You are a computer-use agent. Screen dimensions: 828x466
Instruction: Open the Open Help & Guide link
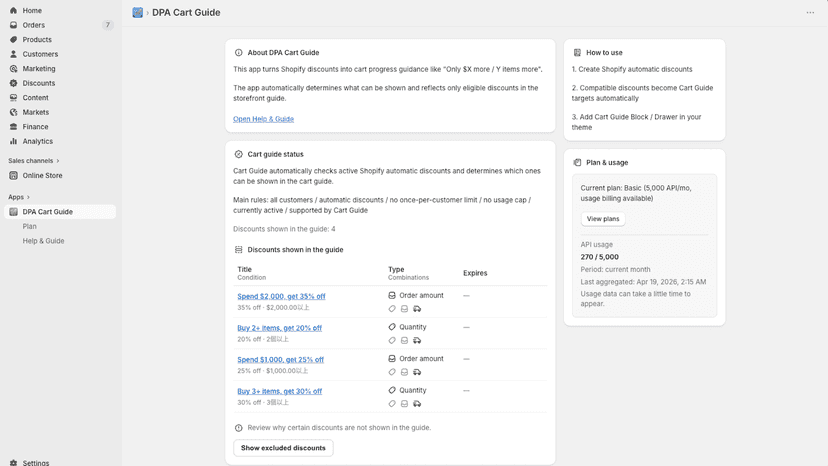pyautogui.click(x=264, y=119)
